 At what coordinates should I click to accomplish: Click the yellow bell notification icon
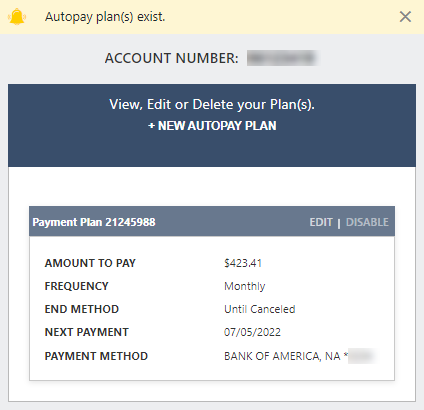click(x=17, y=17)
